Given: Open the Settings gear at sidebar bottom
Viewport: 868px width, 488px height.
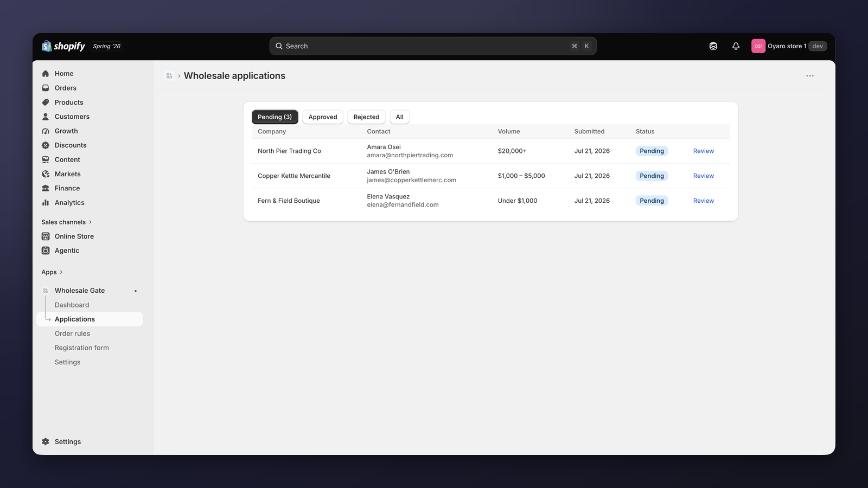Looking at the screenshot, I should click(46, 442).
